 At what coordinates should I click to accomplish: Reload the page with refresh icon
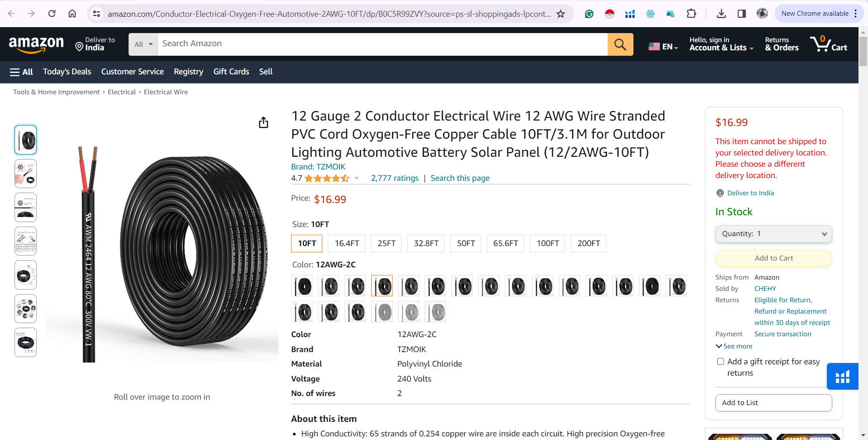(52, 14)
